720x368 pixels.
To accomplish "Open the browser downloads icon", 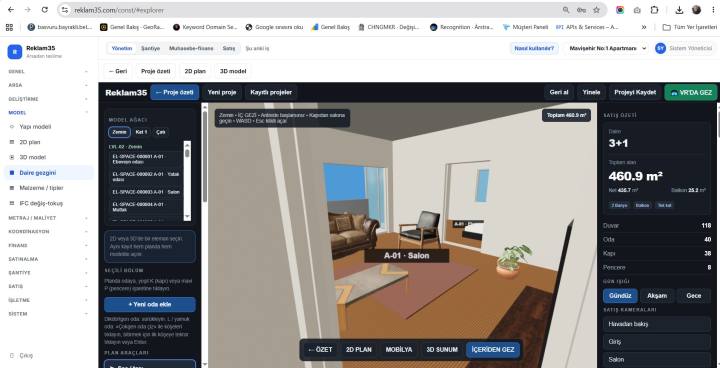I will tap(680, 10).
